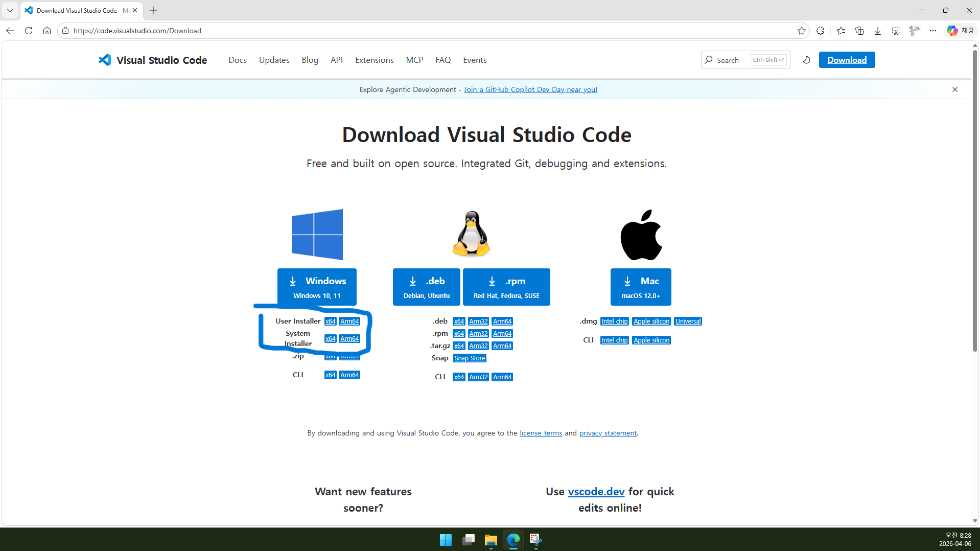
Task: Open Settings and more menu
Action: (933, 31)
